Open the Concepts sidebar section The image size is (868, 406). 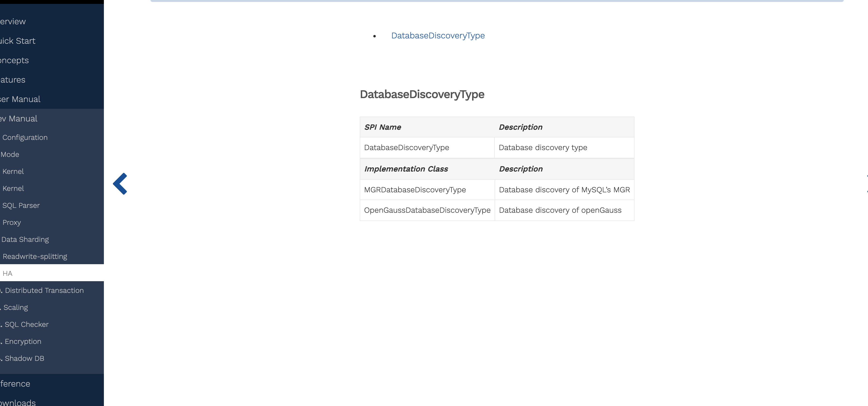(x=15, y=60)
